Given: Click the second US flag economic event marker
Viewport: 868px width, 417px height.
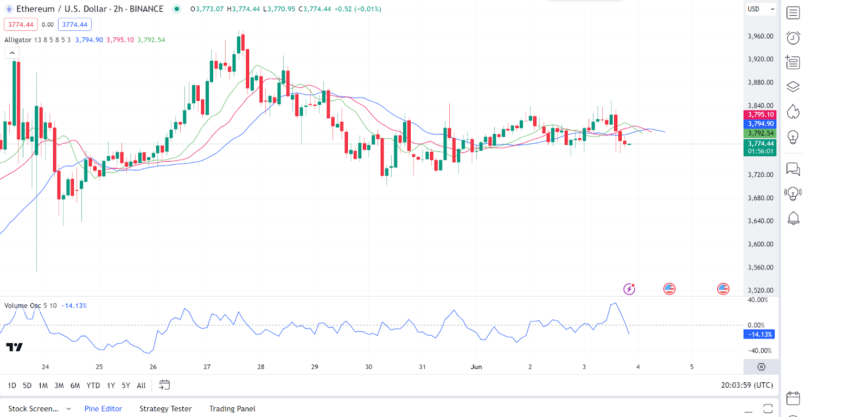Looking at the screenshot, I should pyautogui.click(x=723, y=289).
